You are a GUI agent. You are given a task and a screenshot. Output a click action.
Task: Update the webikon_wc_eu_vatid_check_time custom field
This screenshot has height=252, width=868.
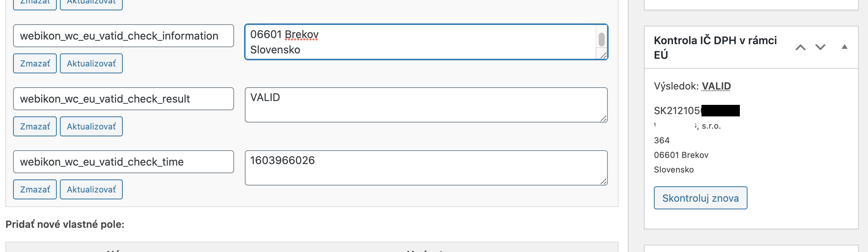[91, 189]
